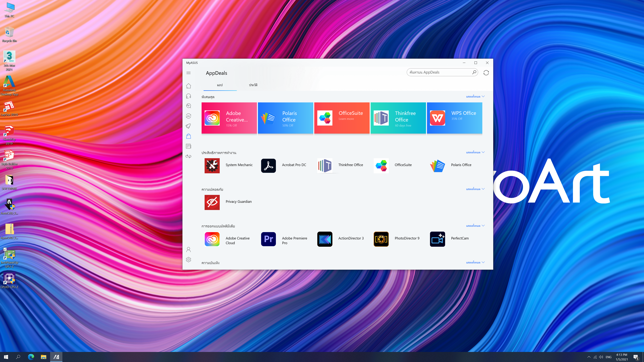This screenshot has width=644, height=362.
Task: Open the news sidebar icon
Action: point(189,146)
